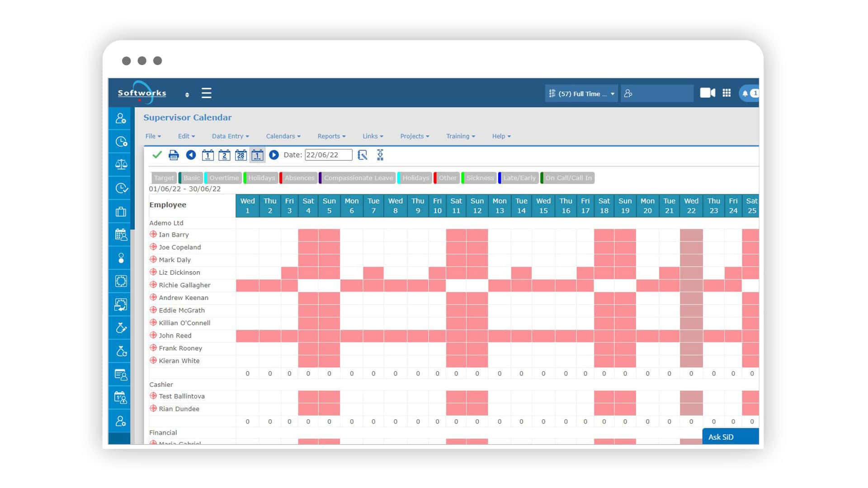
Task: Toggle the Holidays legend filter
Action: point(261,178)
